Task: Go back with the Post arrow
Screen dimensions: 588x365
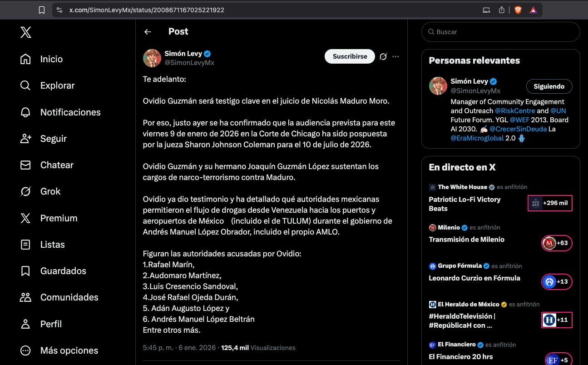Action: click(x=148, y=32)
